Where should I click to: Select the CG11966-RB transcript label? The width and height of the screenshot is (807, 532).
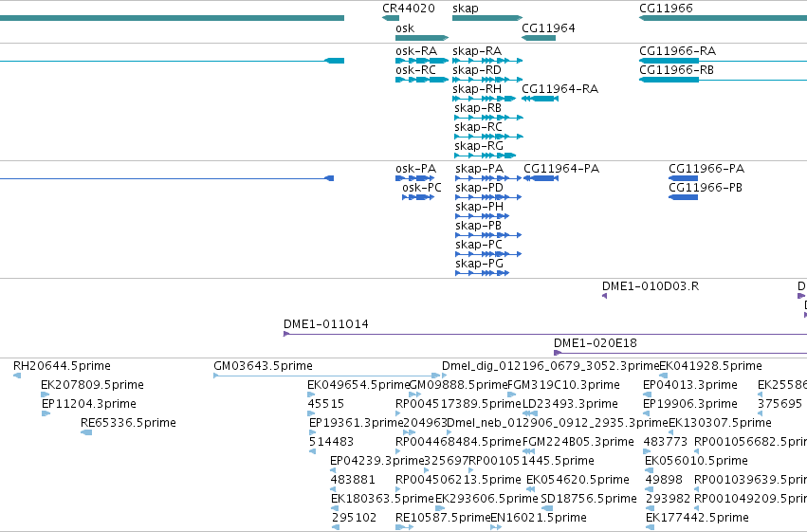click(676, 70)
